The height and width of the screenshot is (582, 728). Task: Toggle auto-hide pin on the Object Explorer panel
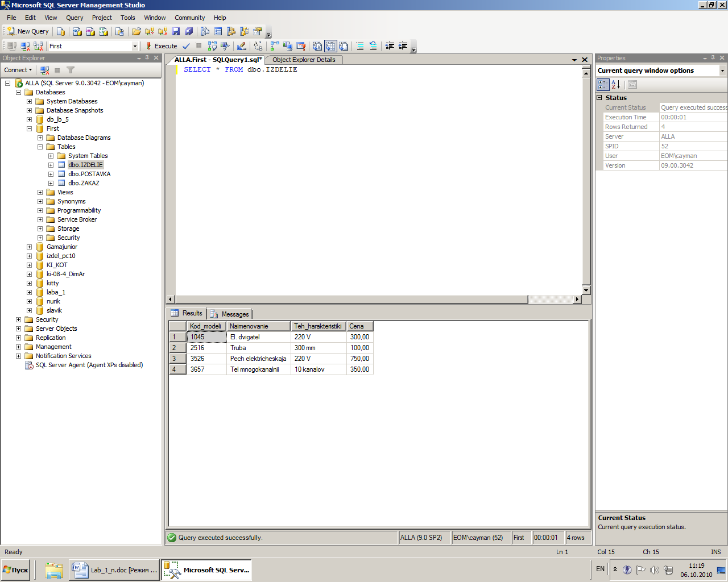click(x=147, y=58)
